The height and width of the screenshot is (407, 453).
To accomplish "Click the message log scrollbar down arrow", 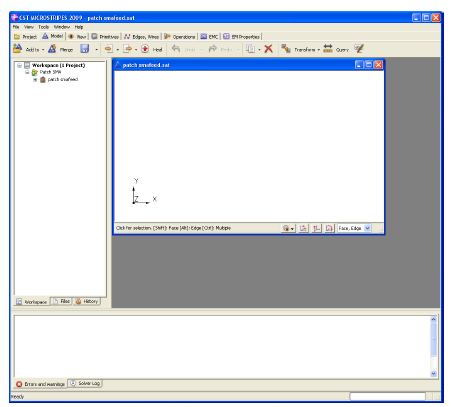I will tap(433, 374).
